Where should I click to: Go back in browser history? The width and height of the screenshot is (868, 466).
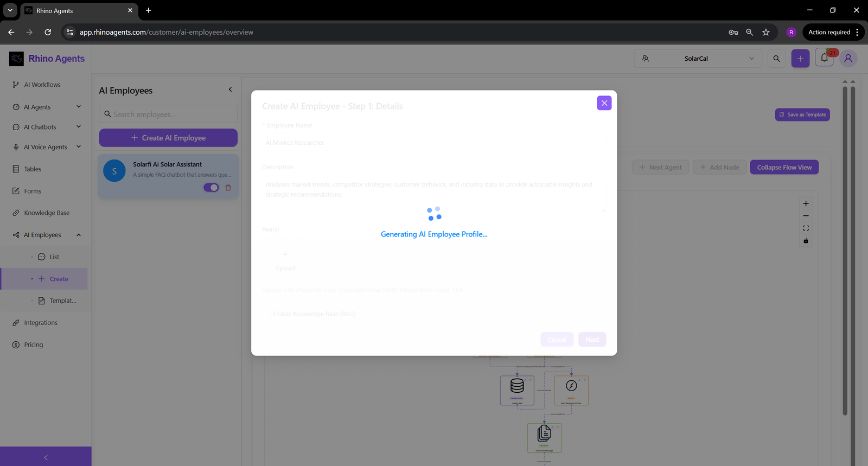click(x=11, y=32)
